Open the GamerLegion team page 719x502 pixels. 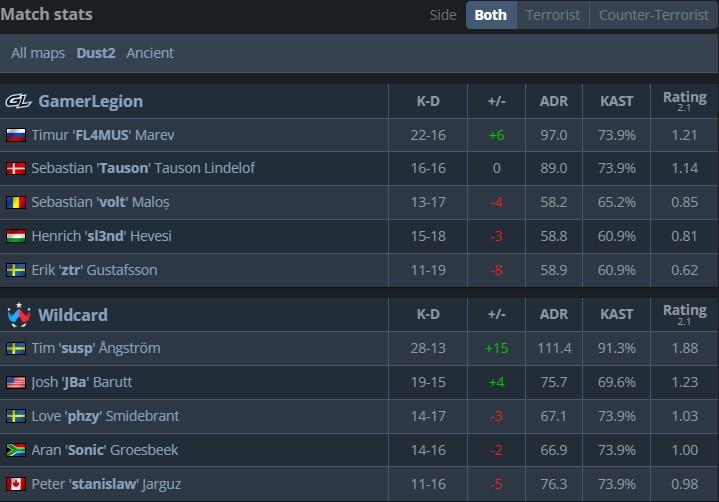click(x=90, y=101)
